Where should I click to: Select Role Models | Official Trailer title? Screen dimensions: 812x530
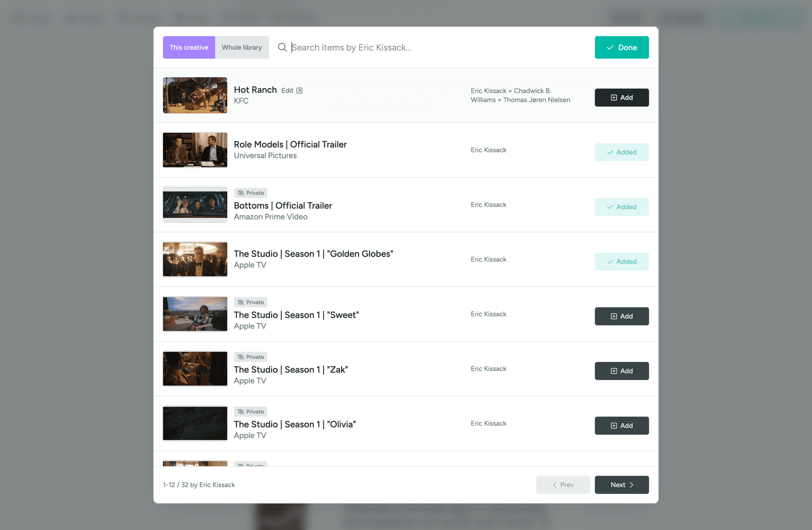290,144
